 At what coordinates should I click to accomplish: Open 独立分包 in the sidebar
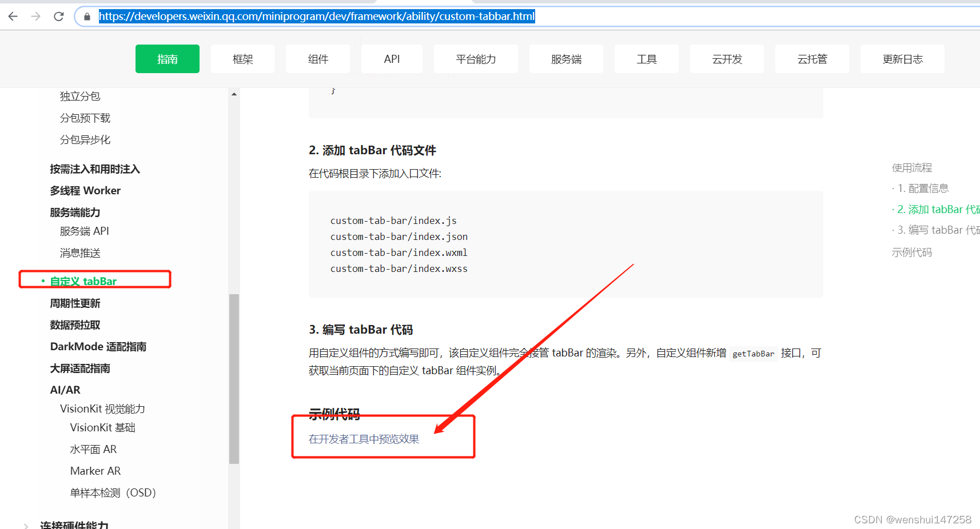pos(80,96)
